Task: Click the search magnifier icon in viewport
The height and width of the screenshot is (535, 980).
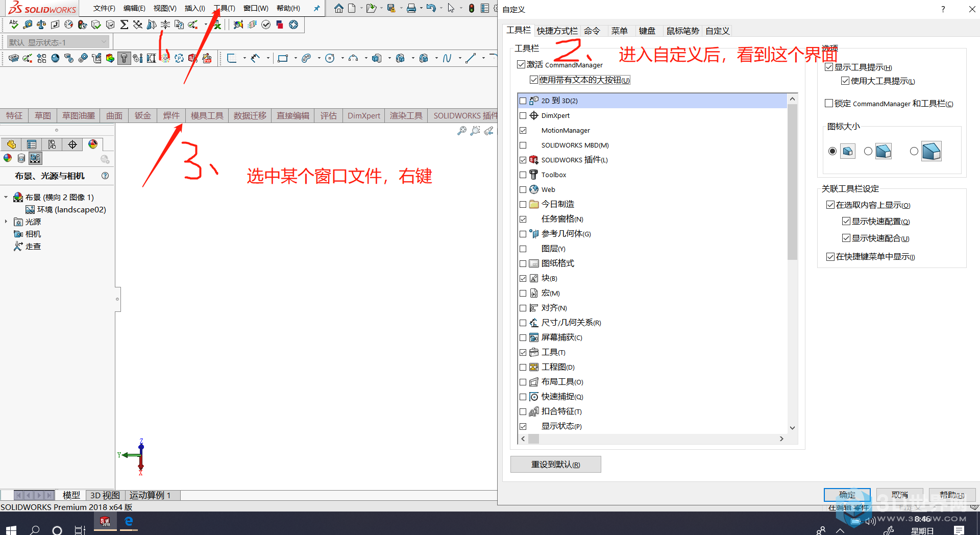Action: (x=461, y=131)
